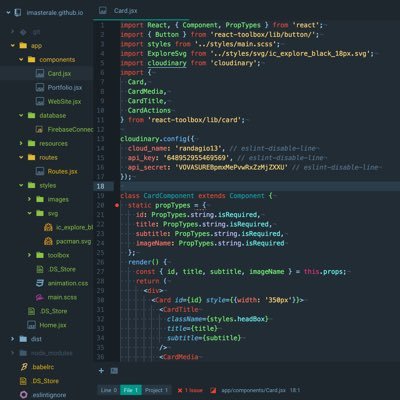Collapse the imasterale.github.io project root
The image size is (400, 400).
coord(8,13)
